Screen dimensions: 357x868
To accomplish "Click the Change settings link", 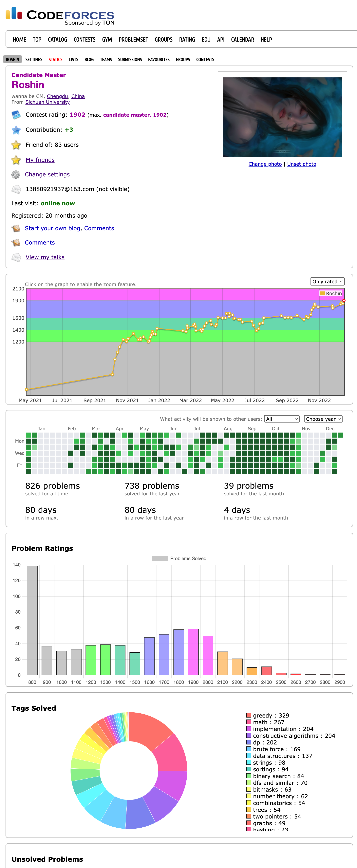I will click(47, 175).
